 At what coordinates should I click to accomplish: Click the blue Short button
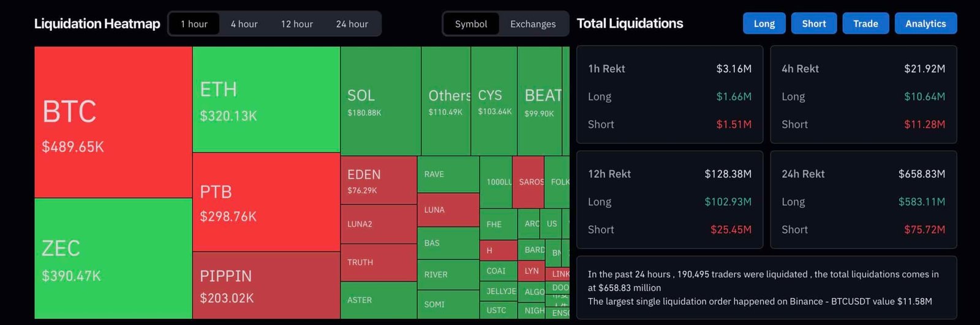coord(814,23)
